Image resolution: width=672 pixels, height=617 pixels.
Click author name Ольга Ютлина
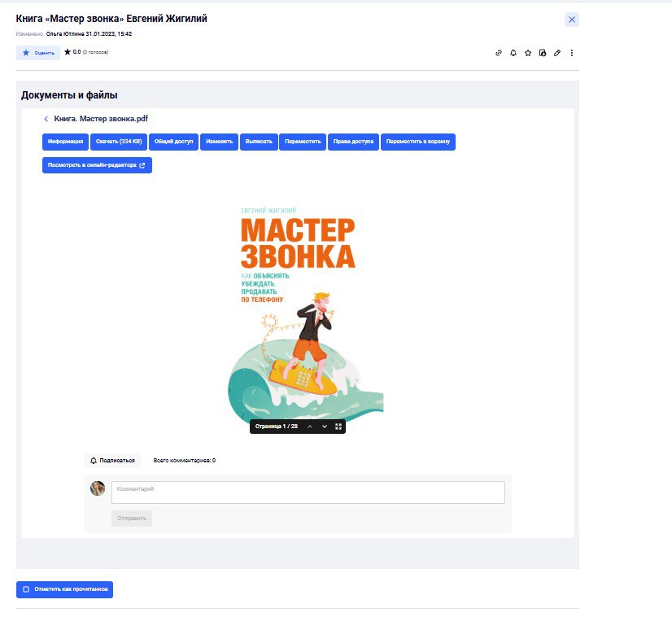(65, 34)
